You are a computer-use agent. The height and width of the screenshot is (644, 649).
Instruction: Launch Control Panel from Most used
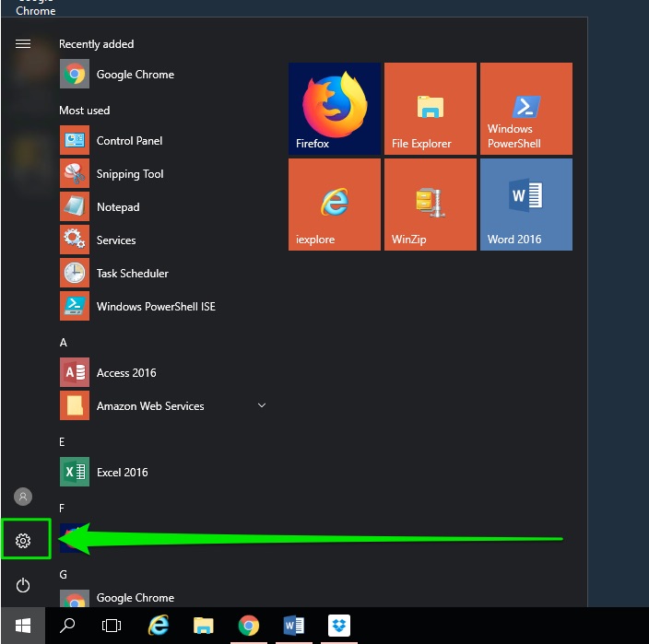pyautogui.click(x=164, y=141)
